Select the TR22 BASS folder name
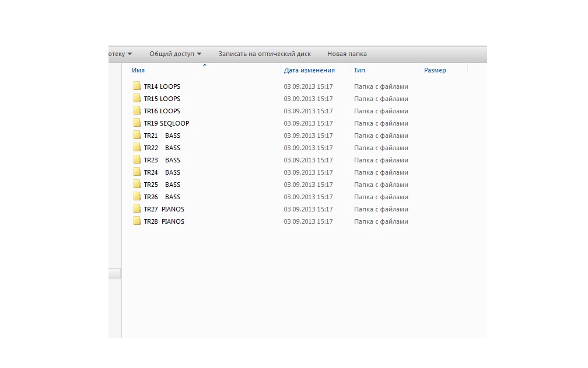The image size is (588, 368). pos(162,148)
